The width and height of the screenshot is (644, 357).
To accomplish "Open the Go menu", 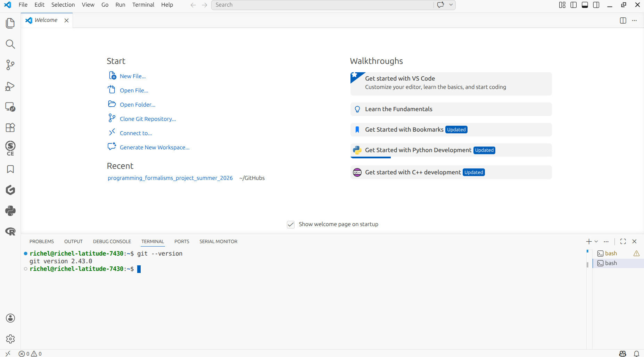I will 105,5.
